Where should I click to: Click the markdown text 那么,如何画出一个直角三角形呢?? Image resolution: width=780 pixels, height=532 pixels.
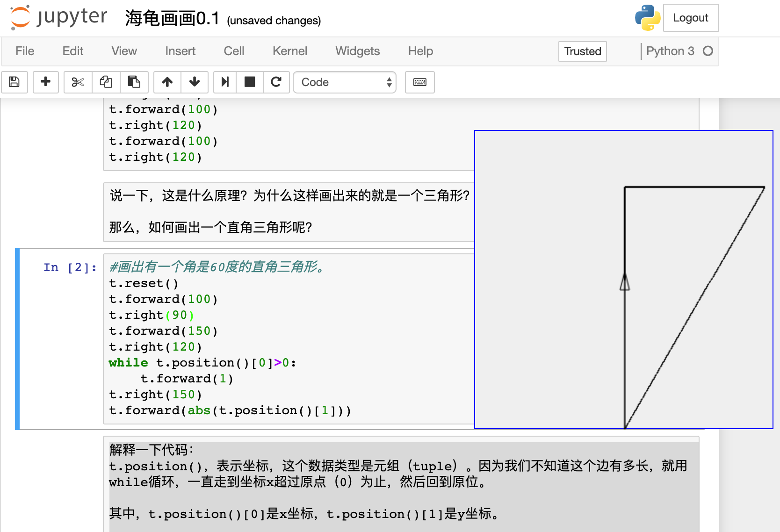(210, 228)
